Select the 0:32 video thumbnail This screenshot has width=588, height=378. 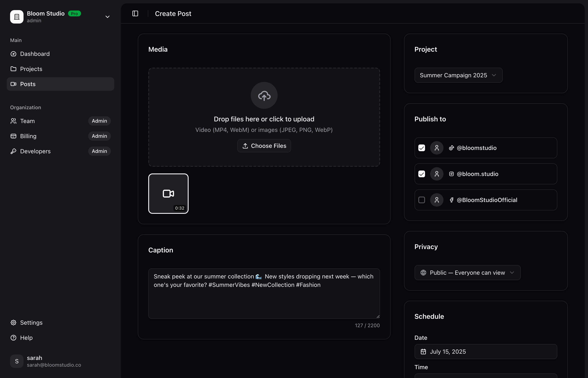coord(168,193)
